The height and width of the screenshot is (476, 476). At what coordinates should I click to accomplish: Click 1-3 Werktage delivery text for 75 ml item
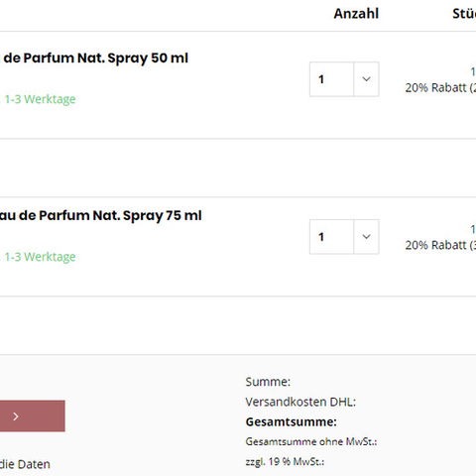40,257
